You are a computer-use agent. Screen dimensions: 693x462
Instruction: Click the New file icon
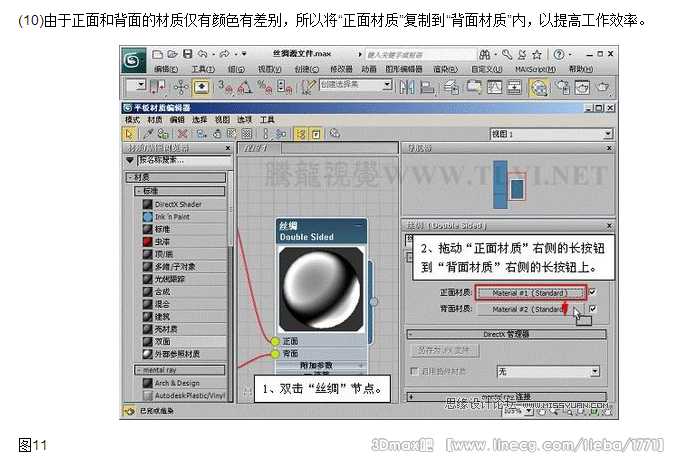pos(157,54)
